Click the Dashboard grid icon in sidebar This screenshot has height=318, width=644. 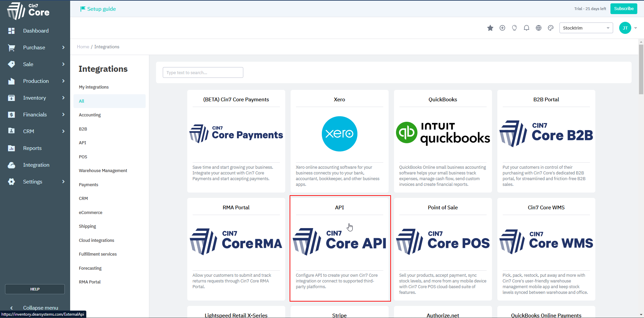[11, 31]
